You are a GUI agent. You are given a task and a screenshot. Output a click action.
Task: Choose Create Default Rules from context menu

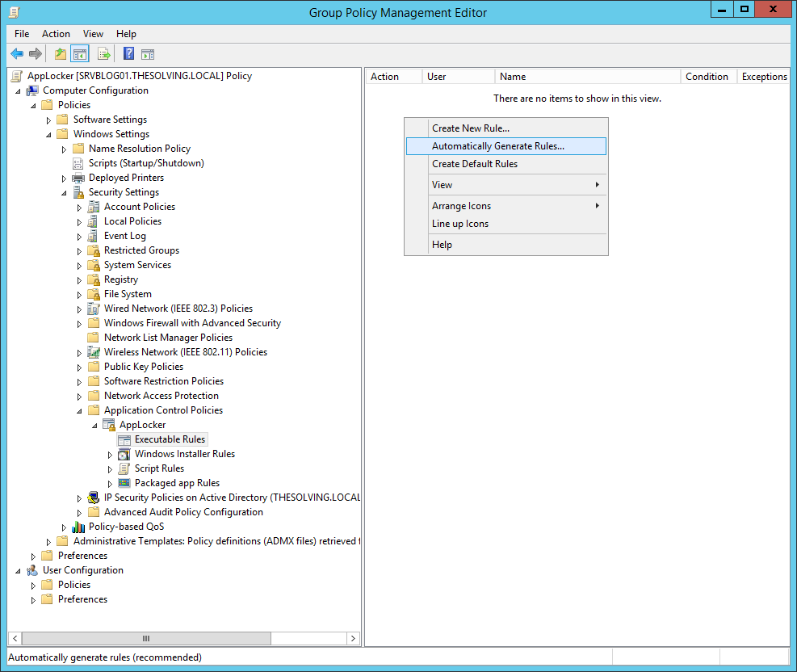click(506, 164)
